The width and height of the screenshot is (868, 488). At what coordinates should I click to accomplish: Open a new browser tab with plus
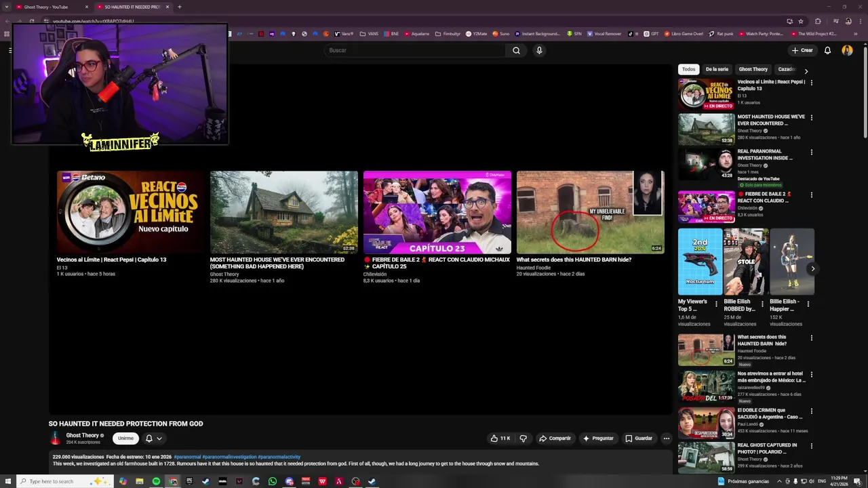pyautogui.click(x=179, y=7)
